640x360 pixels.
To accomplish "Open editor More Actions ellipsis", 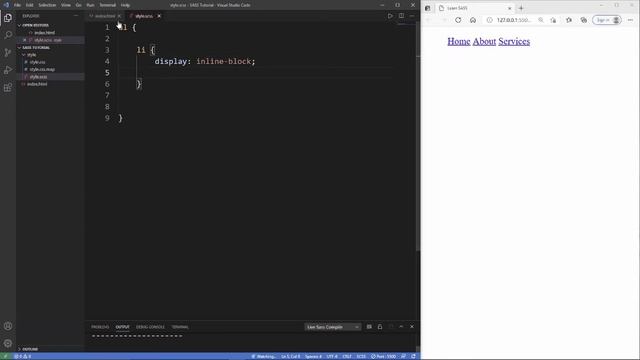I will click(x=412, y=16).
